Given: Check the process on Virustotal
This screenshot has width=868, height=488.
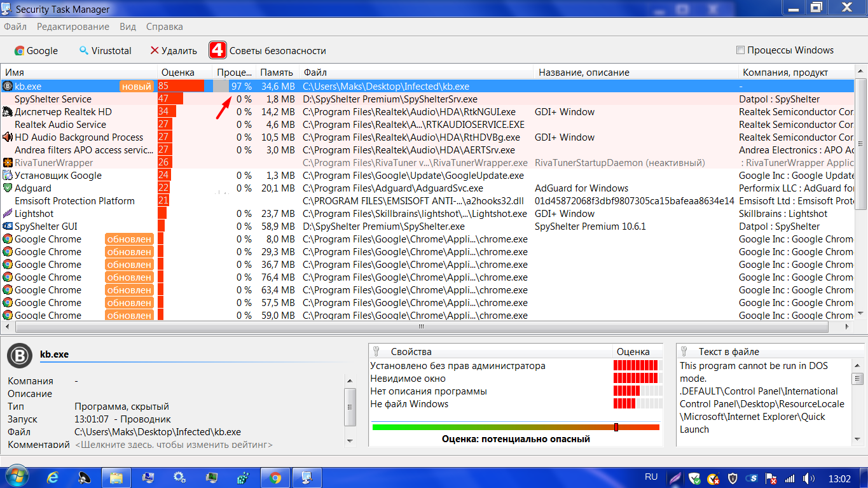Looking at the screenshot, I should (x=105, y=51).
